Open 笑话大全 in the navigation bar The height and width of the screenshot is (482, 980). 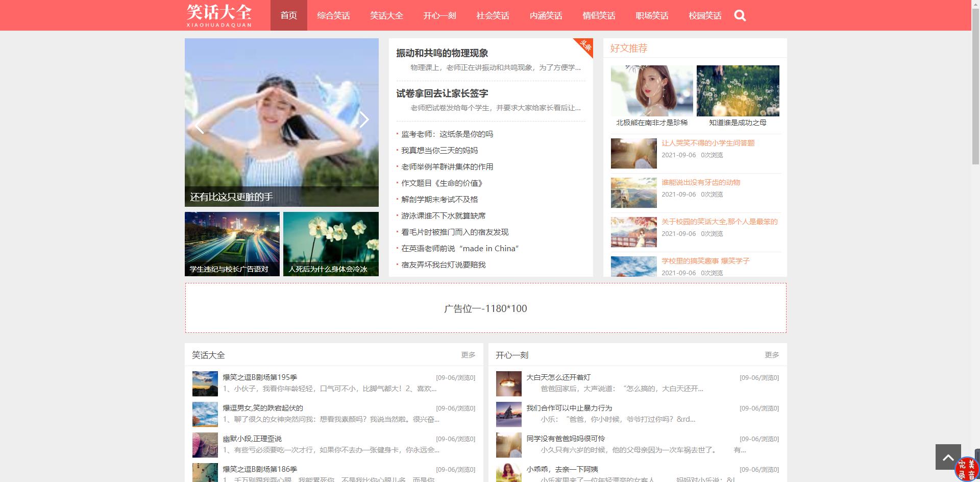386,15
